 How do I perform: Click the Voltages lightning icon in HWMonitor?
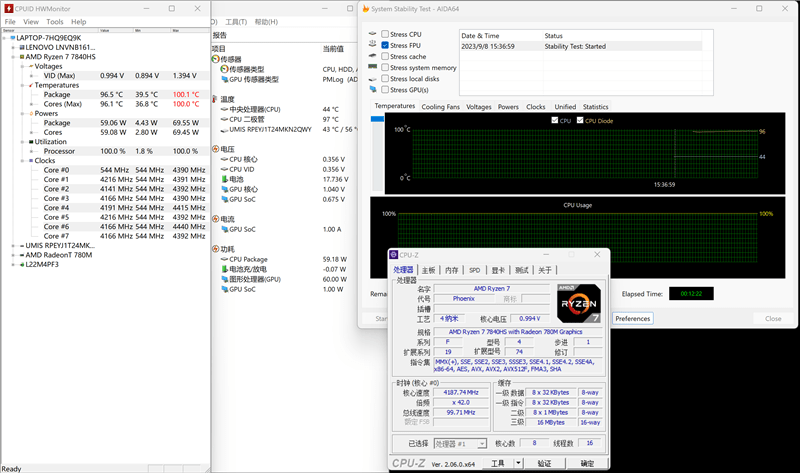tap(31, 66)
